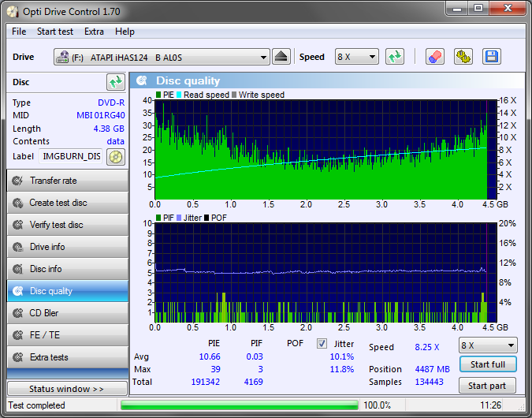Open the Extra menu

[x=94, y=32]
